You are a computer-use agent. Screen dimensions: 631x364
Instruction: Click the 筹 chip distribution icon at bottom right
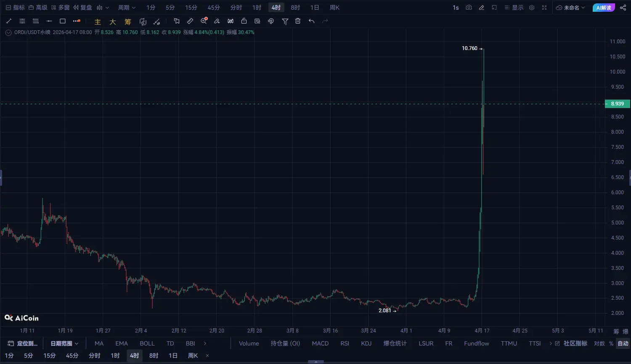(x=616, y=332)
